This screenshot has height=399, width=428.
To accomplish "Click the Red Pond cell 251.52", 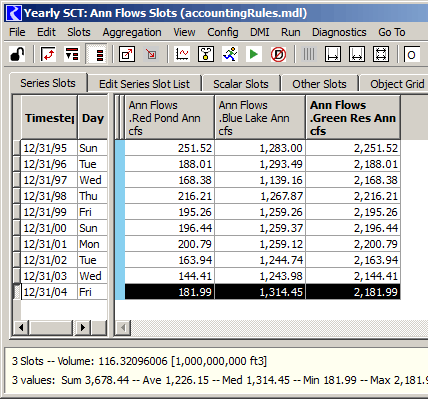I will tap(170, 148).
